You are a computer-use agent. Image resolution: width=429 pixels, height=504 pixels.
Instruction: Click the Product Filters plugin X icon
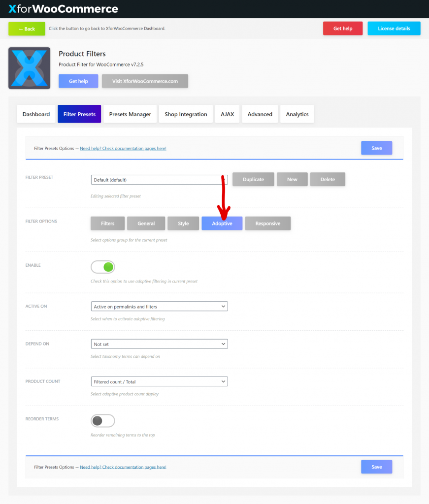coord(29,68)
